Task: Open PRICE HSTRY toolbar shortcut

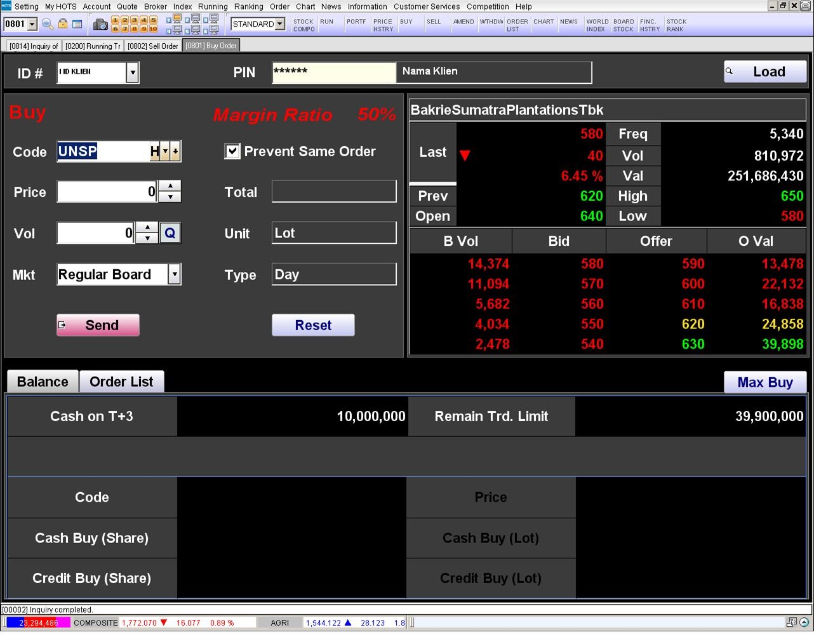Action: point(383,25)
